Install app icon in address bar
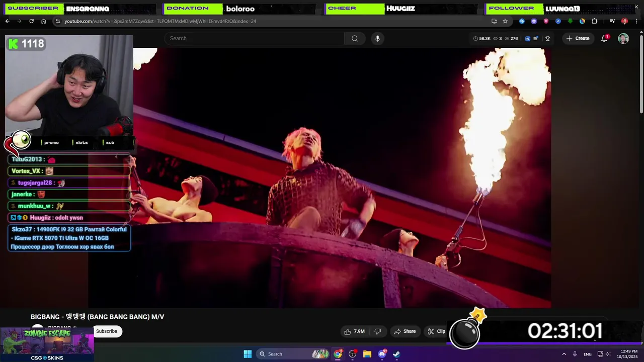Screen dimensions: 644x362 494,21
